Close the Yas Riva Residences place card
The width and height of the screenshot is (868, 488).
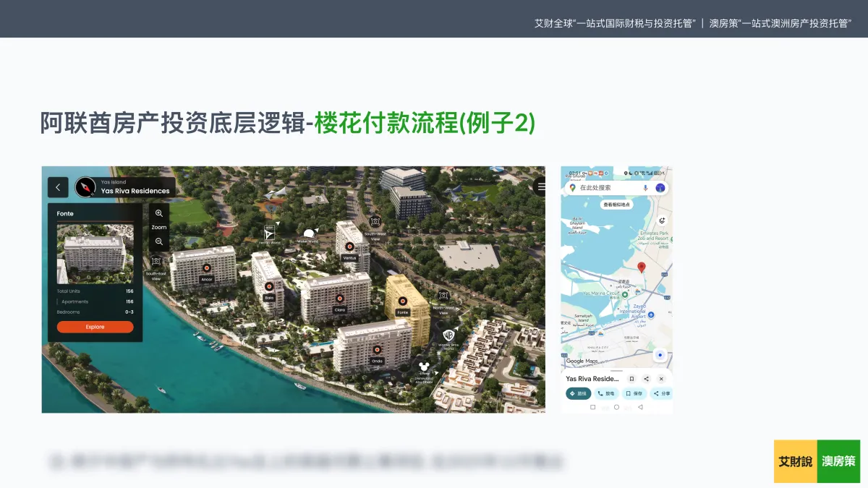pyautogui.click(x=661, y=379)
